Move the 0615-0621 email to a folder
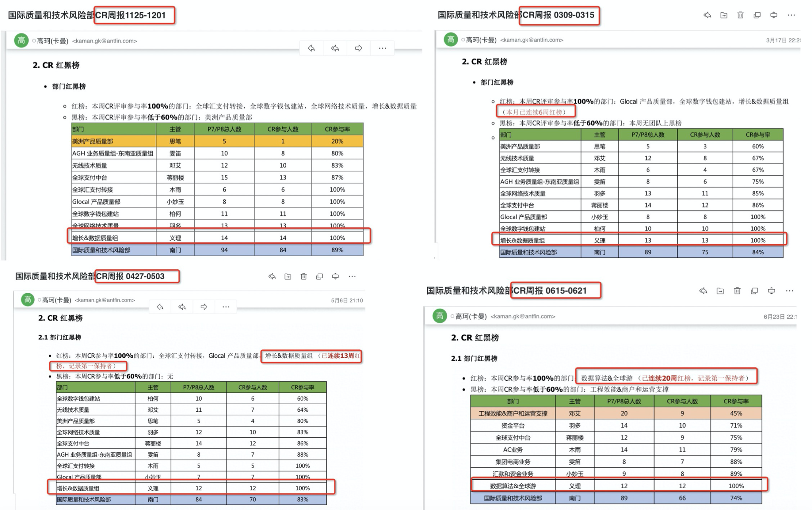Viewport: 812px width, 510px height. coord(720,291)
